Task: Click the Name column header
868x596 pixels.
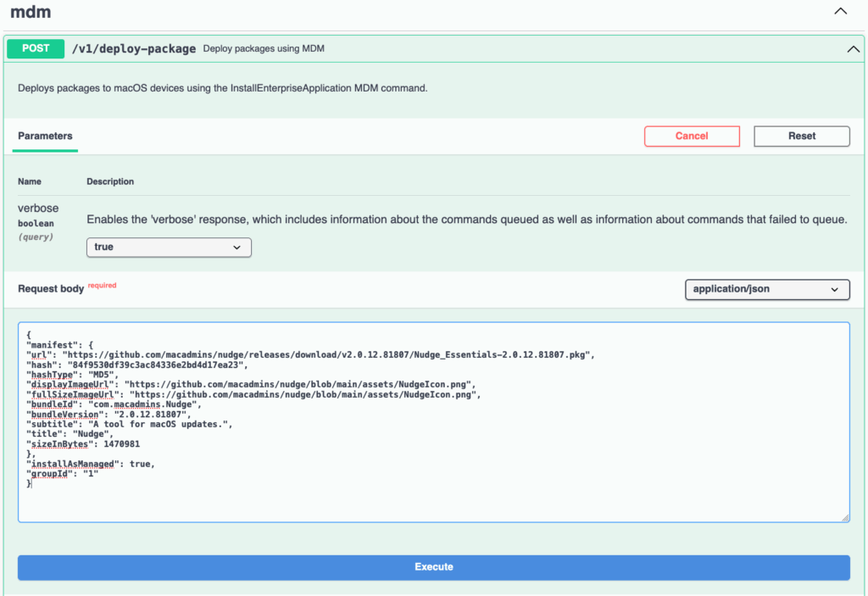Action: (30, 181)
